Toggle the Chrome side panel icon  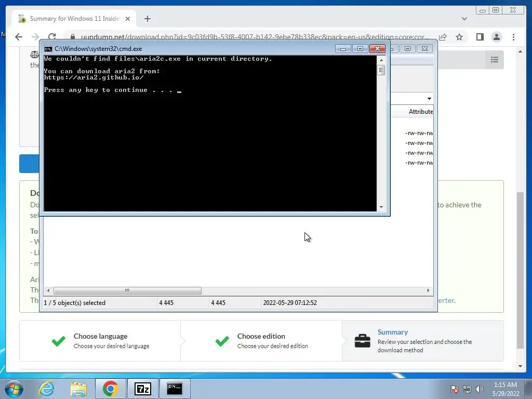point(480,37)
